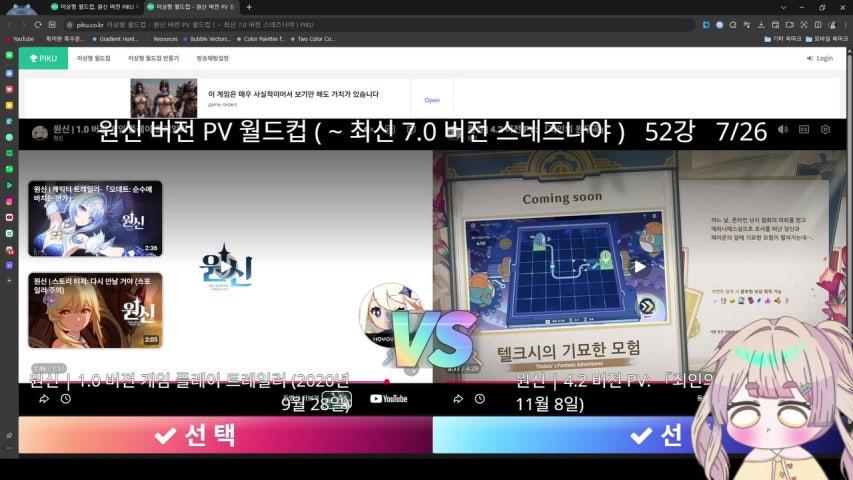Open right video settings gear
853x480 pixels.
(825, 130)
